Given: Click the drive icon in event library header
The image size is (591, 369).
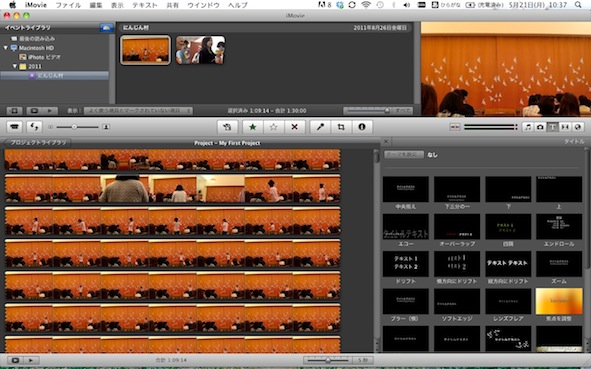Looking at the screenshot, I should point(106,28).
